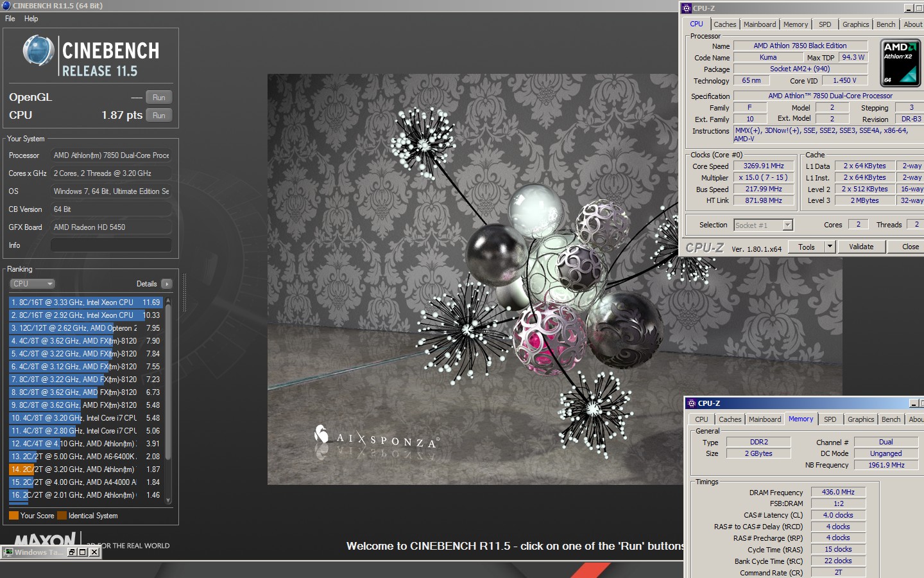This screenshot has width=924, height=578.
Task: Restore the minimized Windows Task Manager window
Action: click(72, 552)
